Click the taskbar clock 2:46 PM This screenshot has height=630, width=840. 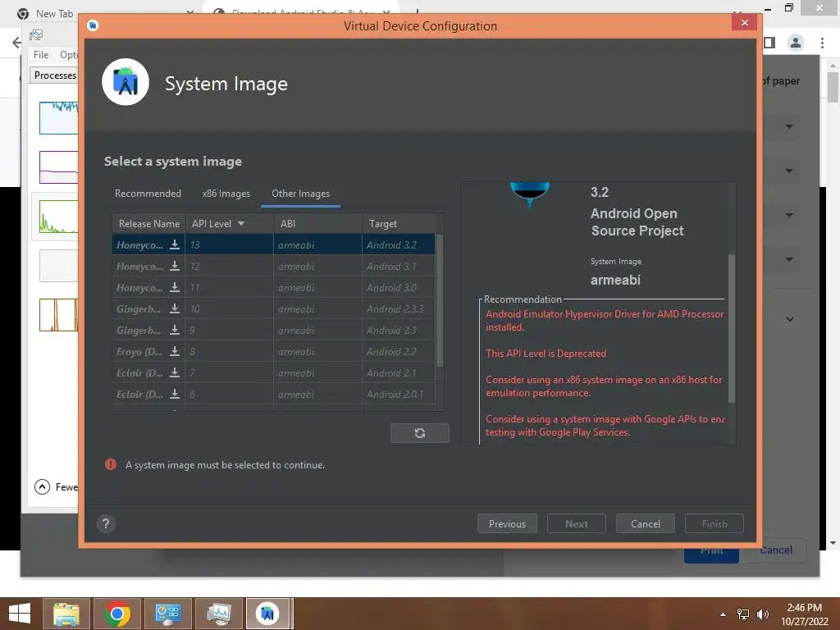[804, 608]
